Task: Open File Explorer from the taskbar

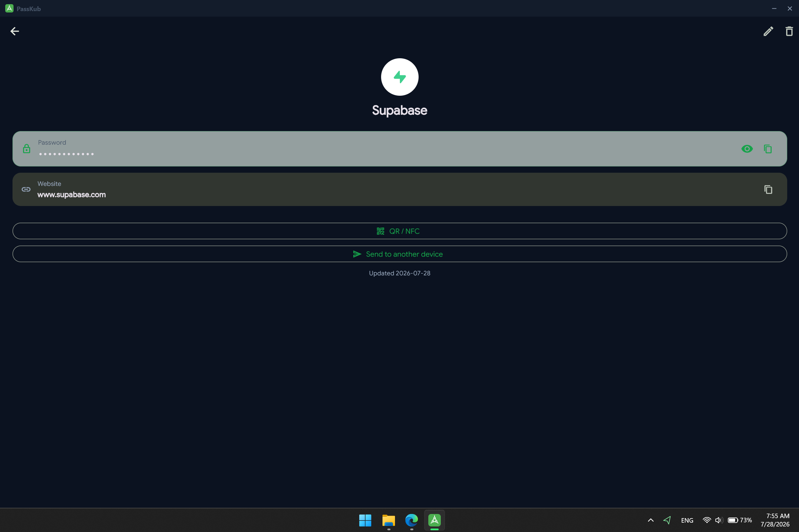Action: click(x=388, y=520)
